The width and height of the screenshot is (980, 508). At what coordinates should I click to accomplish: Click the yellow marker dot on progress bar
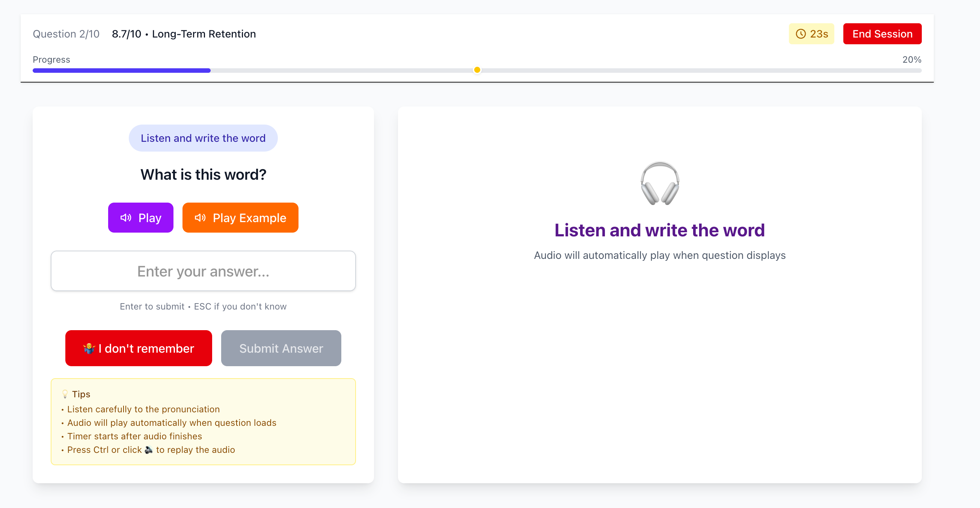[477, 70]
